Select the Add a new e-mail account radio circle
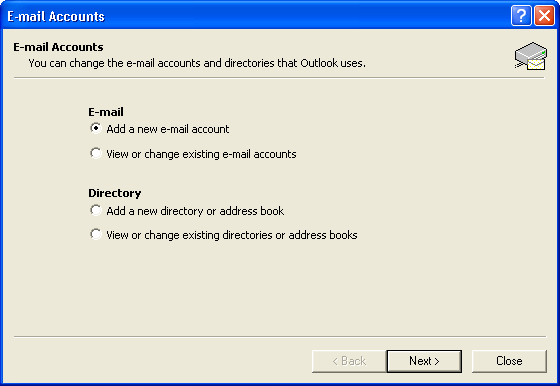Viewport: 560px width, 386px height. (x=95, y=128)
